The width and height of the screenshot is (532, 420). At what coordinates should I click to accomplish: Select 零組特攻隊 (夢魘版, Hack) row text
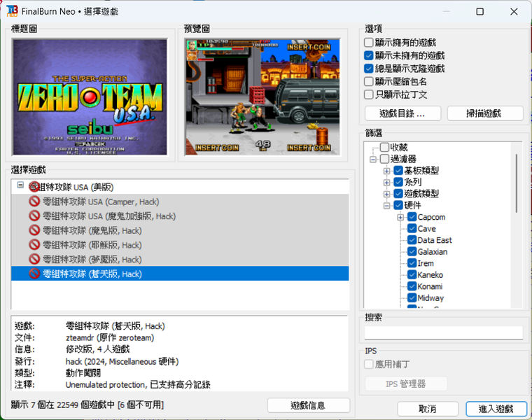(x=92, y=260)
